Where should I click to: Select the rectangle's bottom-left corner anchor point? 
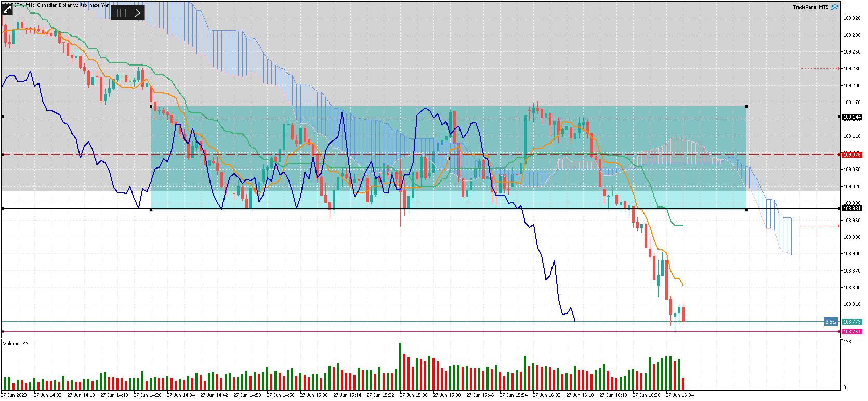point(151,210)
